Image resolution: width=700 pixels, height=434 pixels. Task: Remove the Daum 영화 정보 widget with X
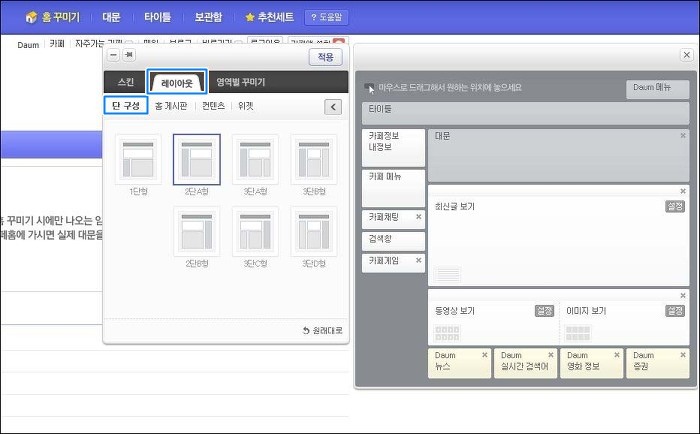coord(617,355)
